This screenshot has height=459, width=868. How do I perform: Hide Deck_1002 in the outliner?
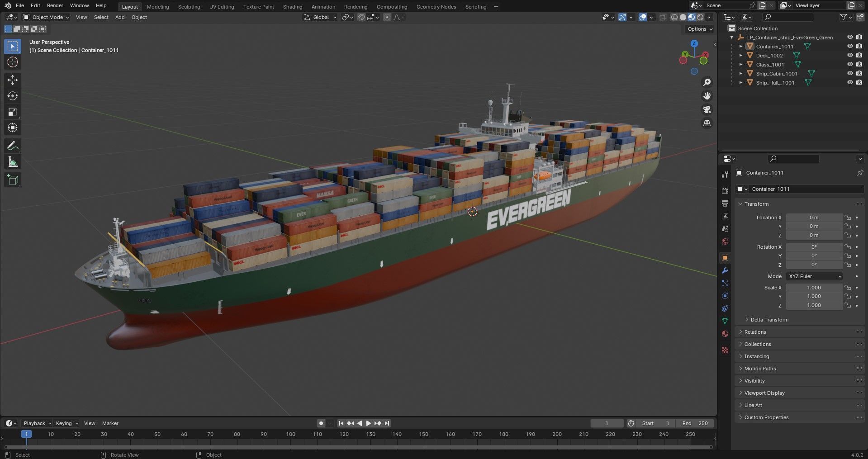pyautogui.click(x=850, y=55)
